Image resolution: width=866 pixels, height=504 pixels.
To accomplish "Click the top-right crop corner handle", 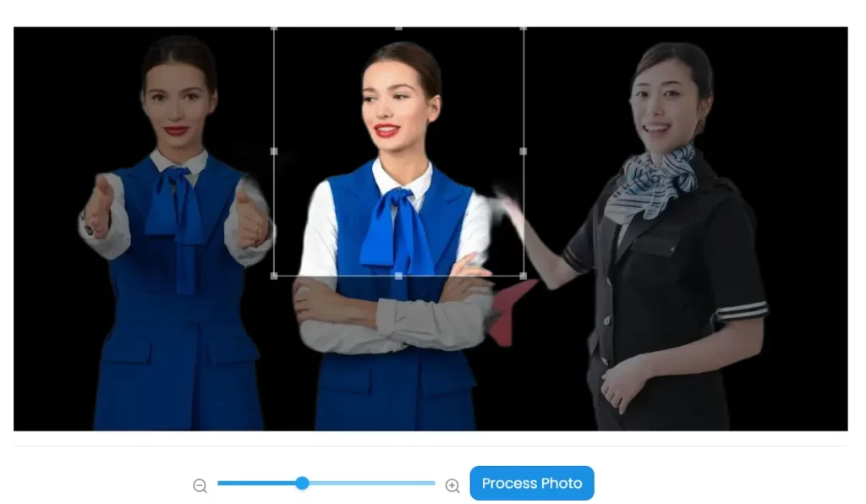I will click(x=523, y=28).
